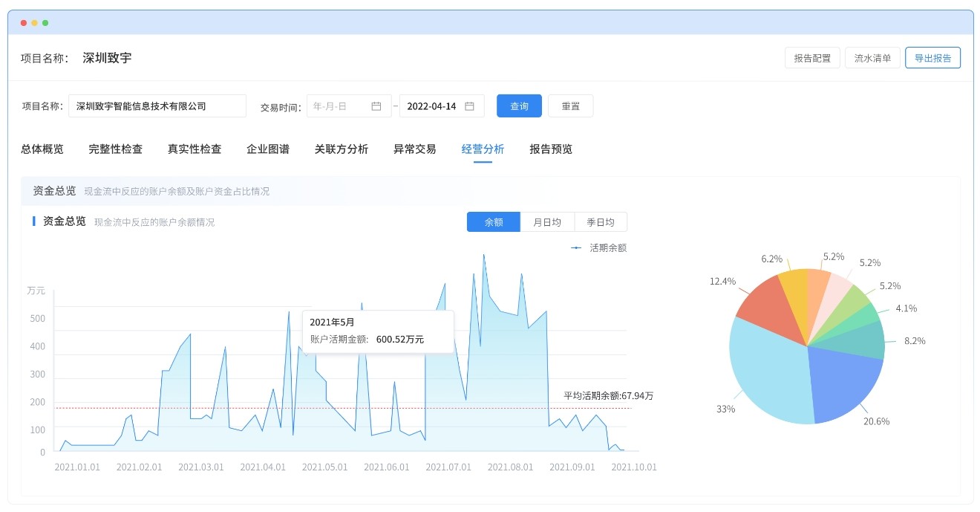This screenshot has width=980, height=512.
Task: Switch to the 真实性检查 tab
Action: pos(195,149)
